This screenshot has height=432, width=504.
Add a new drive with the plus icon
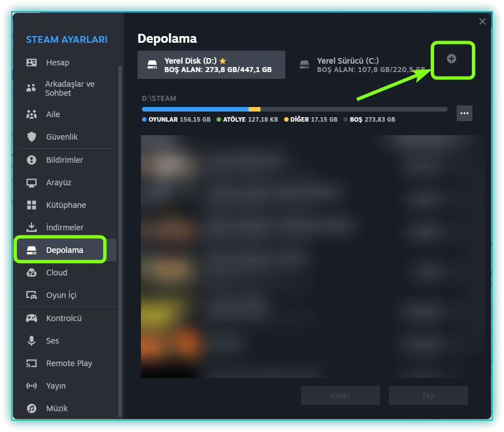tap(451, 59)
